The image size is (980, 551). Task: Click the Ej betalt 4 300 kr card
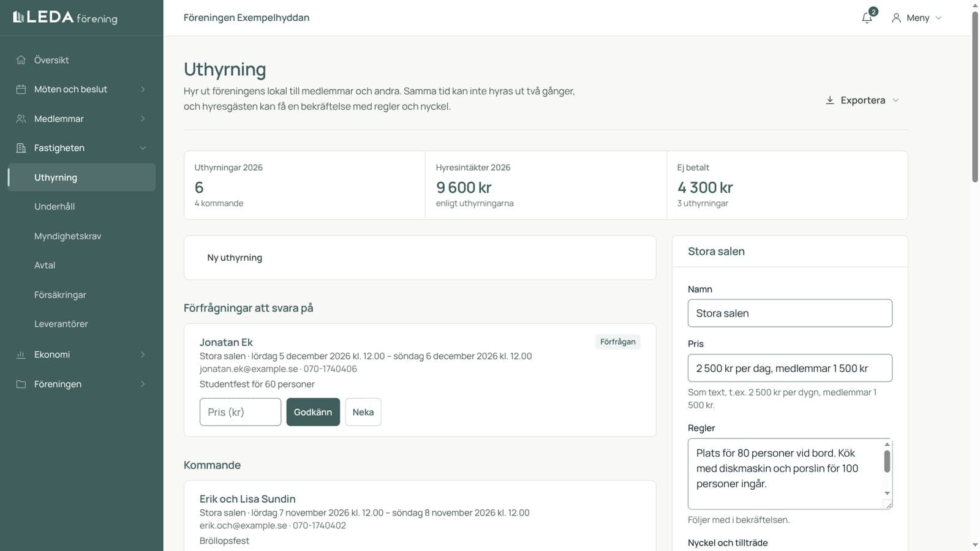click(x=787, y=186)
